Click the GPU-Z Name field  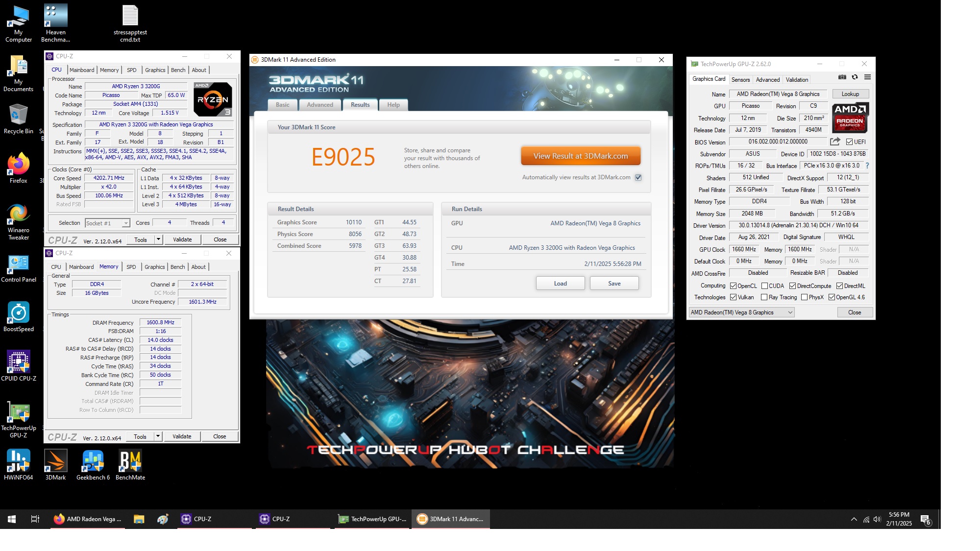778,94
